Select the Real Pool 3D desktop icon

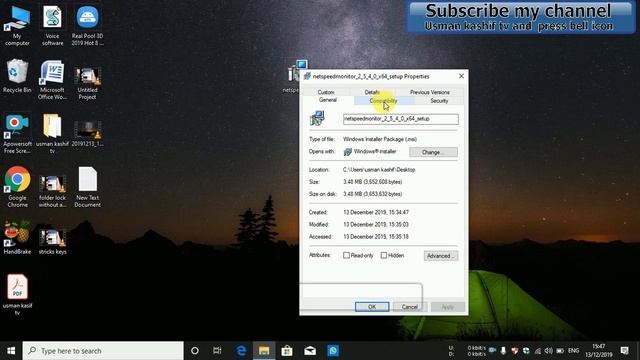[x=87, y=25]
